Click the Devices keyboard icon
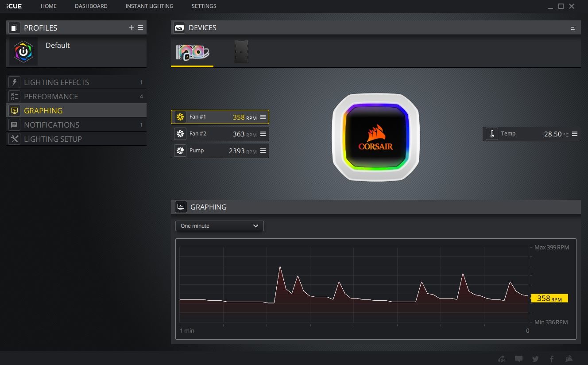 [179, 27]
